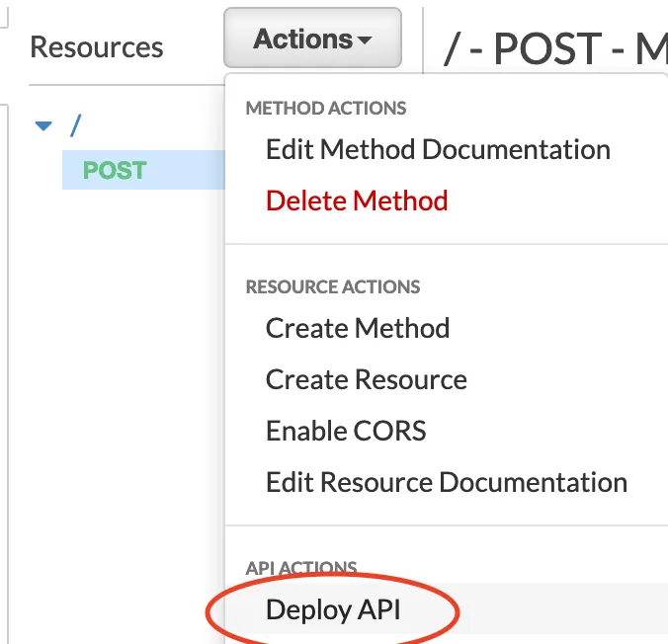The height and width of the screenshot is (644, 668).
Task: Open the Actions dropdown button
Action: [311, 40]
